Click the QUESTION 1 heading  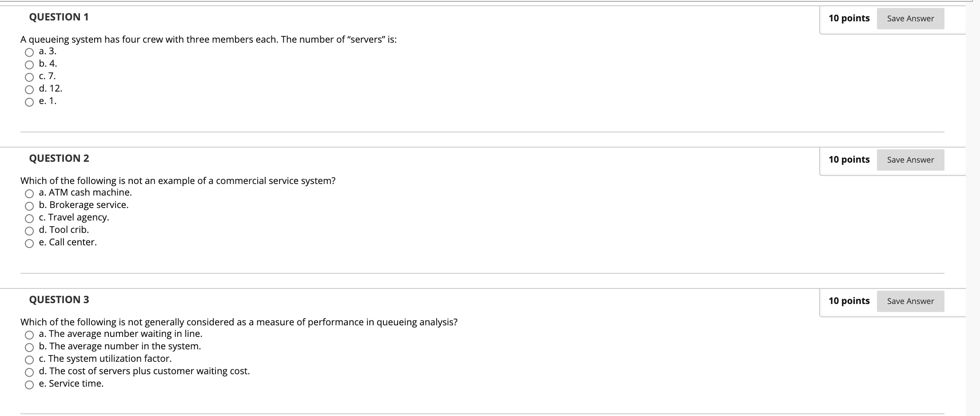tap(58, 17)
